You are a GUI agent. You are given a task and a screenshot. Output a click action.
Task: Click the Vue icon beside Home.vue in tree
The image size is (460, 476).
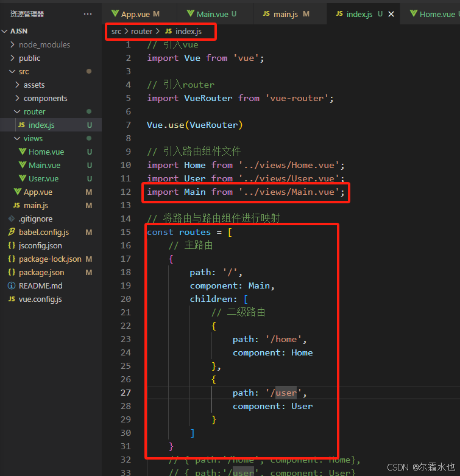pos(22,151)
